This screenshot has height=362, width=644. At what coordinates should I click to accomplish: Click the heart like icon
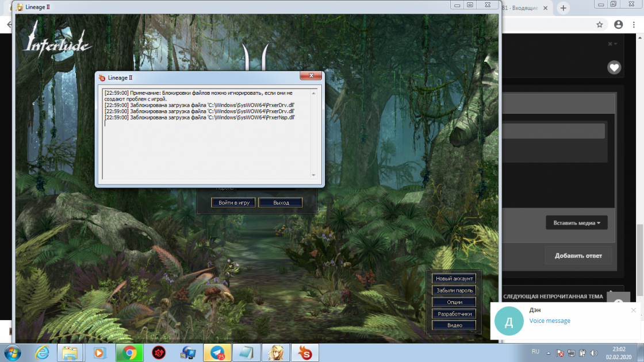pos(614,68)
